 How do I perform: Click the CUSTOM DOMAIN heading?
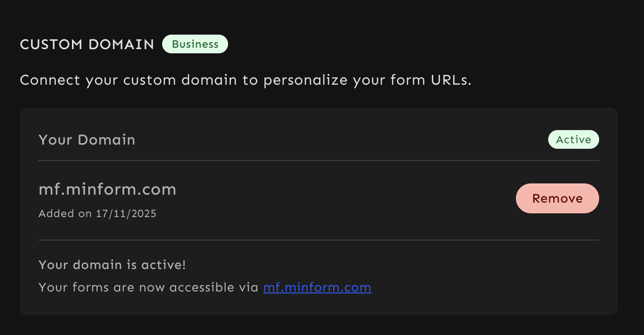pyautogui.click(x=87, y=44)
